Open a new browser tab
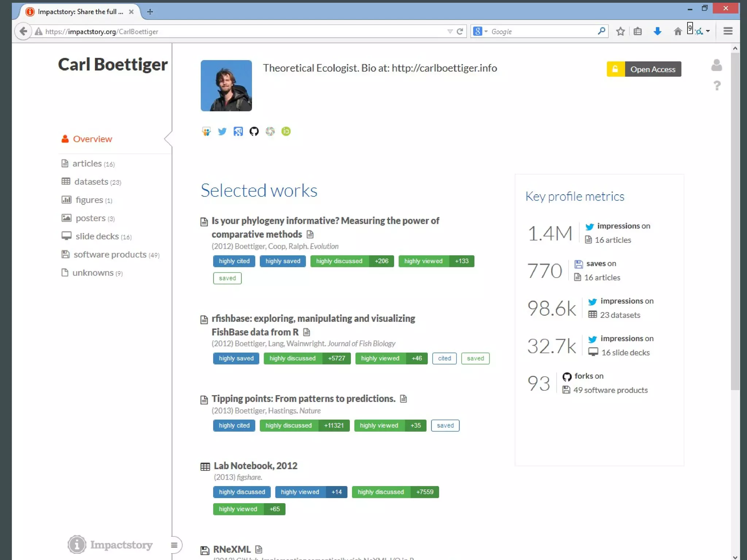747x560 pixels. 150,12
